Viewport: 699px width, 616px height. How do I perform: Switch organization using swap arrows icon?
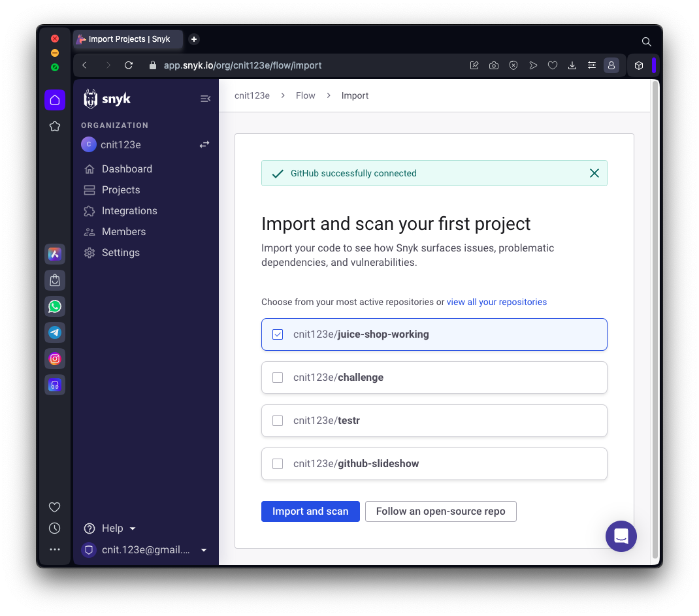click(x=204, y=144)
